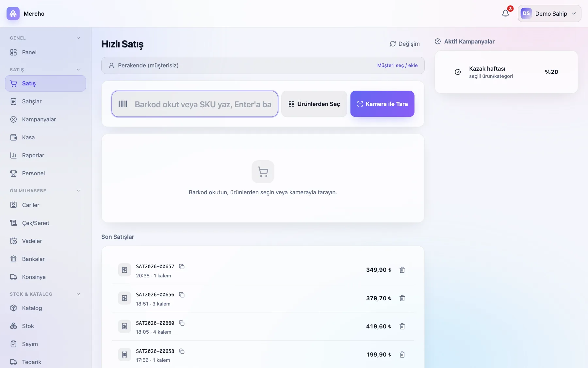Screen dimensions: 588x368
Task: Delete sale SAT2026-00656
Action: 402,298
